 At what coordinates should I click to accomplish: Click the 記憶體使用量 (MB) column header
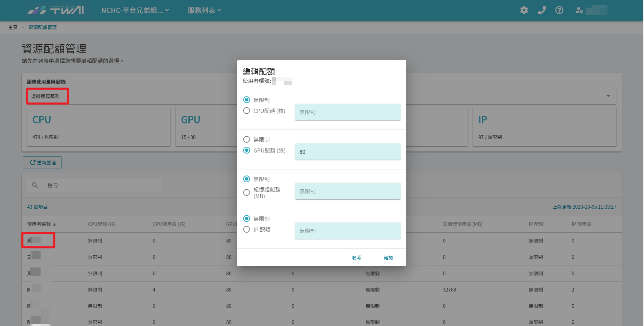462,224
